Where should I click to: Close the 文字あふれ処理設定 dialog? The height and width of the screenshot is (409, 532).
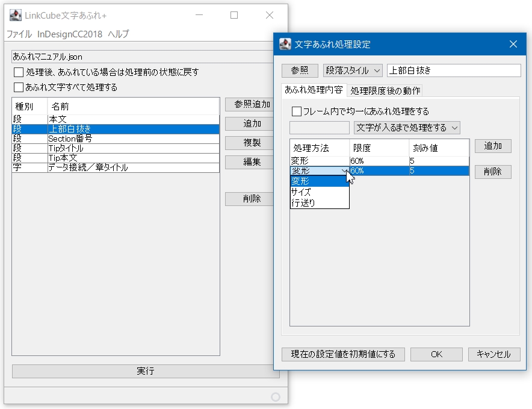513,44
